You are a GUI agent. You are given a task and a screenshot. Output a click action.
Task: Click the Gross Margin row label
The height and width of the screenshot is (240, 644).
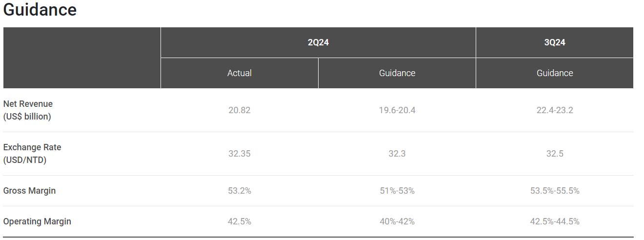coord(29,191)
